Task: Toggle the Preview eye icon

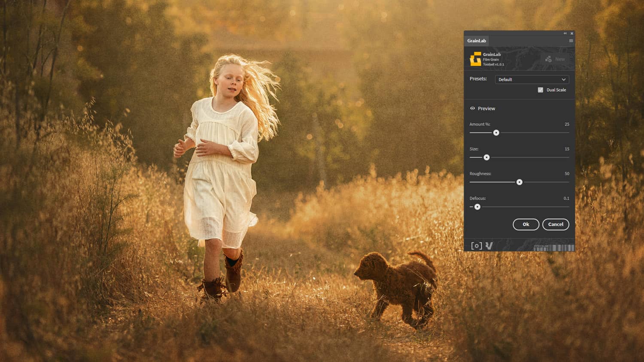Action: 472,109
